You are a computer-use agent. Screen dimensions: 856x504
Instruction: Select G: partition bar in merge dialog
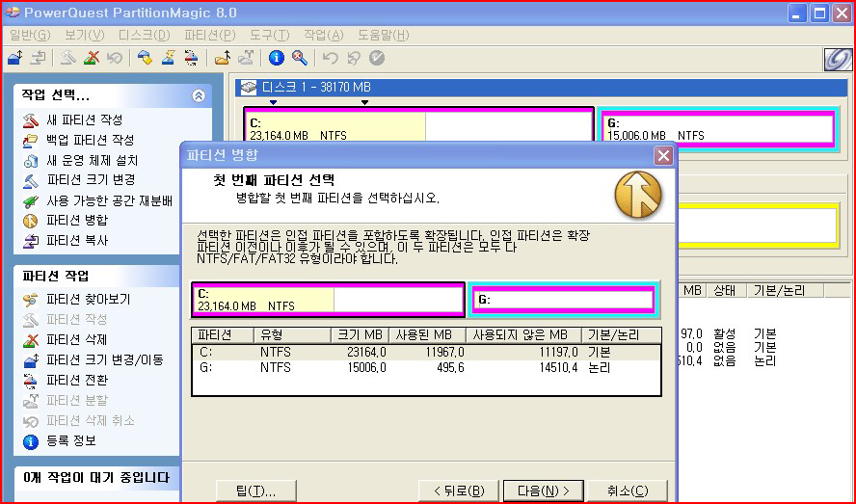pyautogui.click(x=563, y=300)
